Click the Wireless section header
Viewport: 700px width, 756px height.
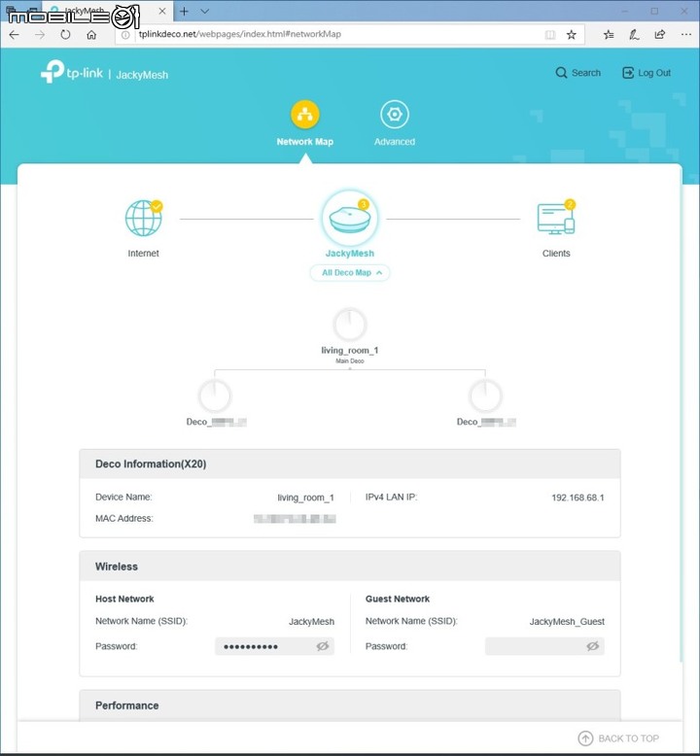(350, 567)
